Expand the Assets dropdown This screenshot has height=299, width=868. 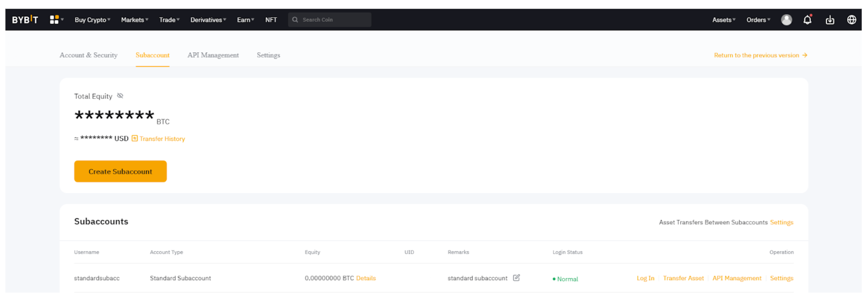point(724,20)
